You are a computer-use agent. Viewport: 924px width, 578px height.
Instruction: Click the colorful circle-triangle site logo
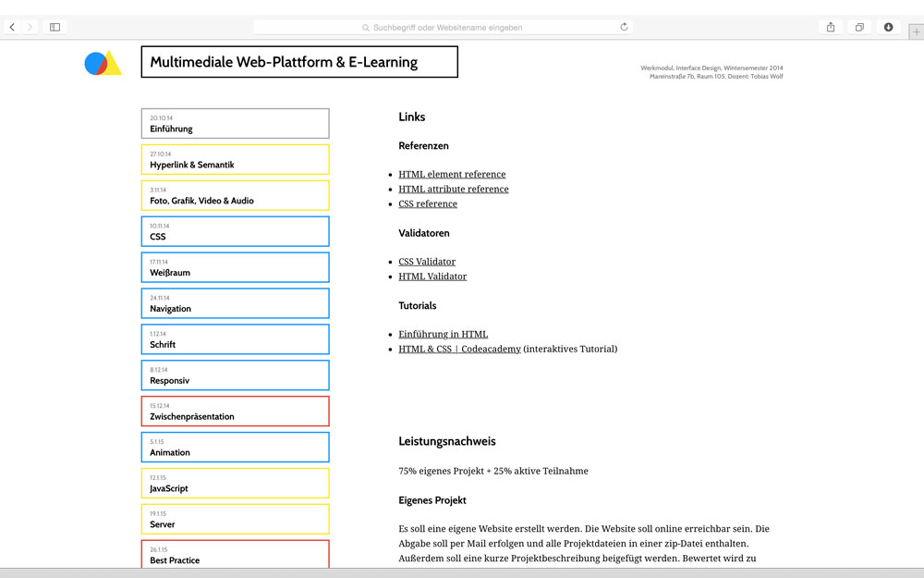(x=103, y=63)
